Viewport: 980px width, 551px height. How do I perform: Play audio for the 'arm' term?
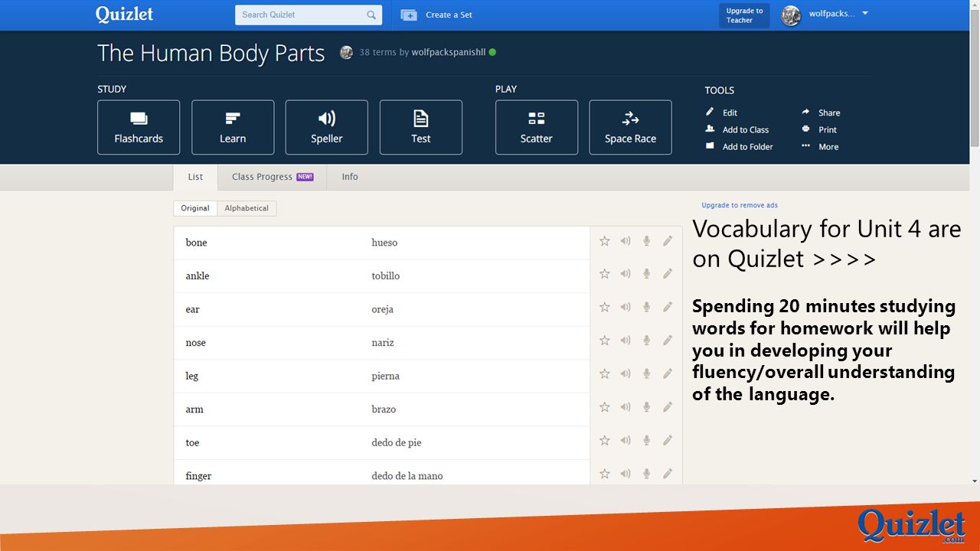click(x=626, y=407)
